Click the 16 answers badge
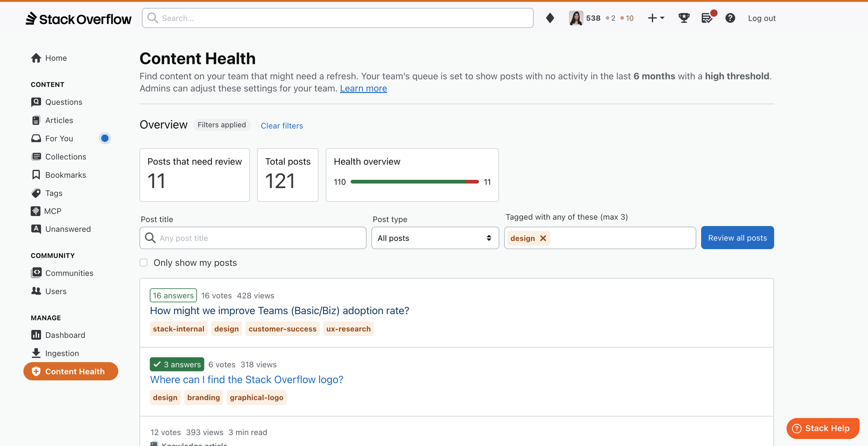This screenshot has width=868, height=446. pyautogui.click(x=173, y=295)
